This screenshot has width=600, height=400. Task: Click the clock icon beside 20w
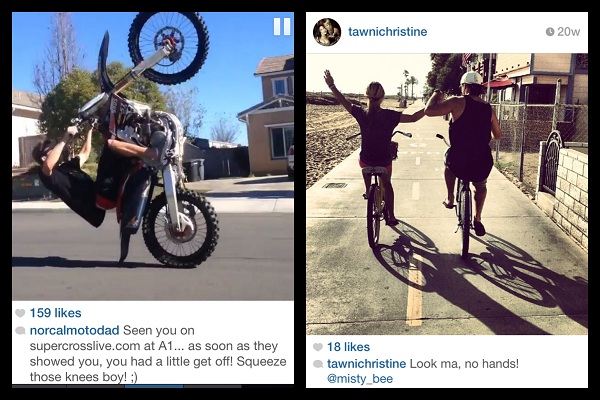coord(550,32)
